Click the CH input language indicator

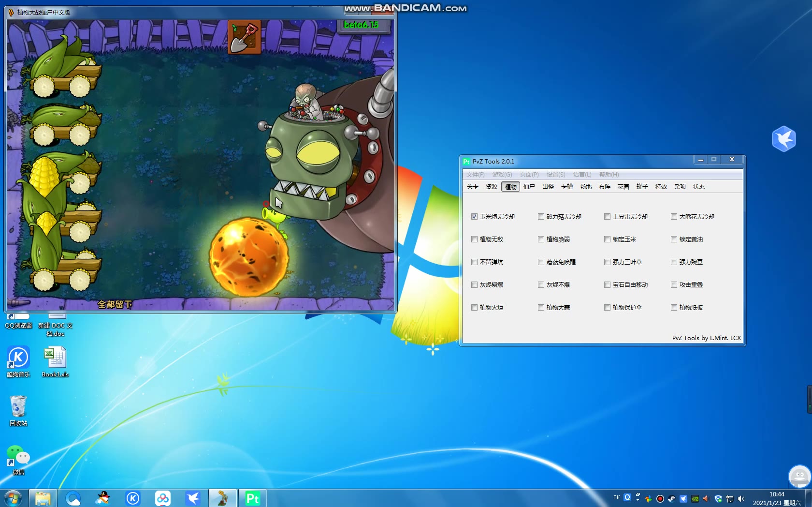[617, 497]
